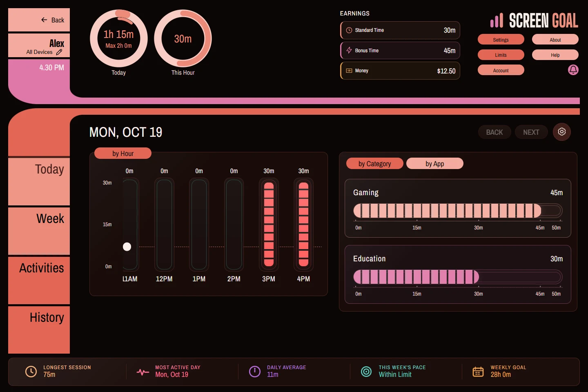Screen dimensions: 588x392
Task: Click the Gaming usage progress bar
Action: click(458, 211)
